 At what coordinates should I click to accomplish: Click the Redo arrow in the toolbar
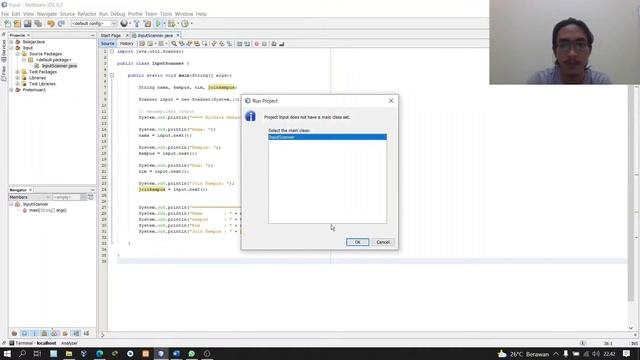point(61,24)
